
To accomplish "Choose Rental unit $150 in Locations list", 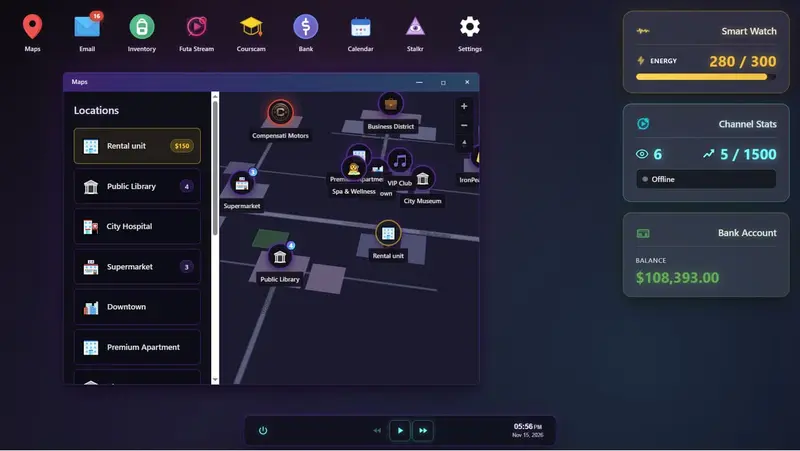I will tap(137, 146).
